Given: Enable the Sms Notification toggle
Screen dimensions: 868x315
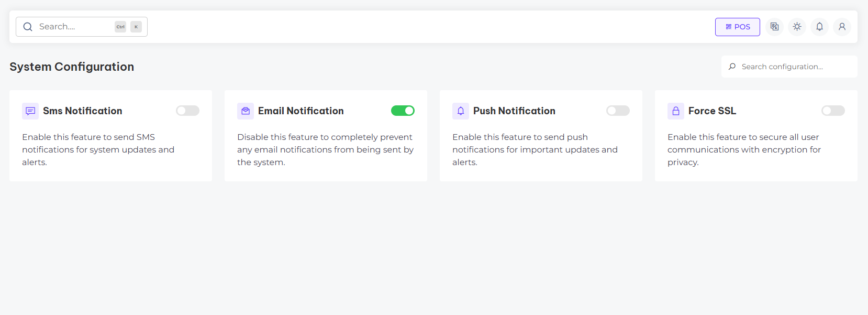Looking at the screenshot, I should pos(187,111).
